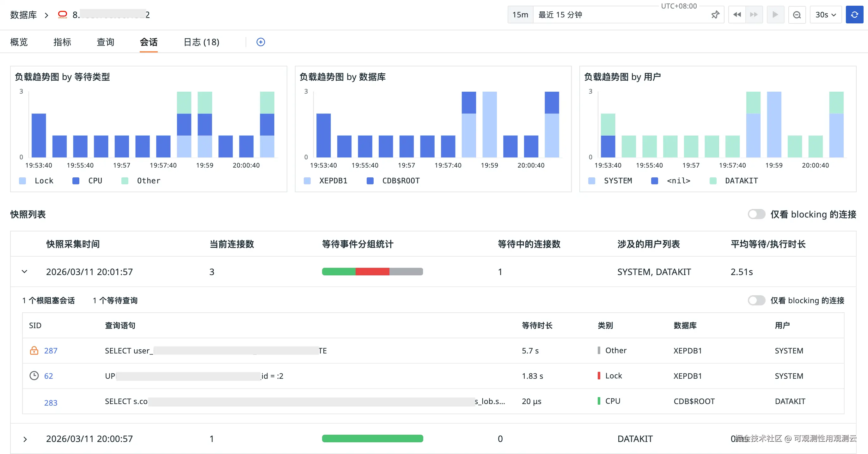
Task: Collapse the 20:01:57 snapshot row
Action: [25, 272]
